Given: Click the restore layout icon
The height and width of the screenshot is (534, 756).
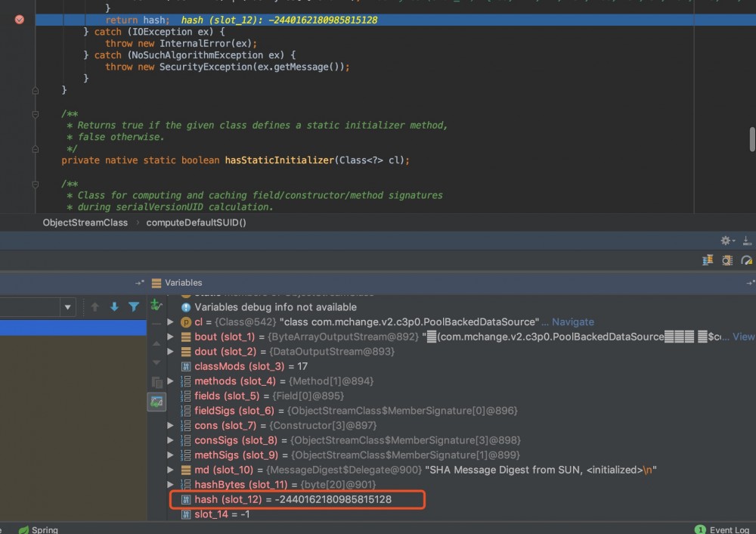Looking at the screenshot, I should (x=748, y=242).
